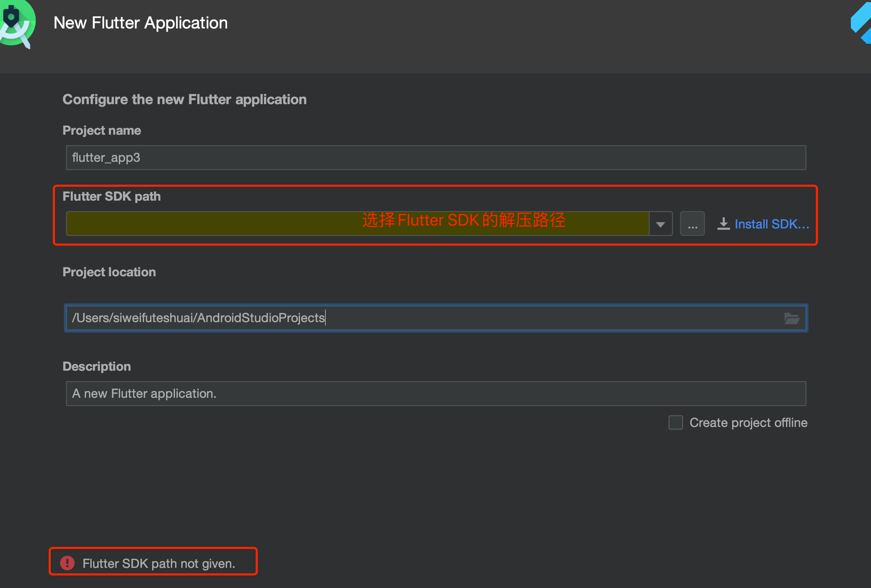Click the Flutter SDK path label
871x588 pixels.
click(111, 196)
